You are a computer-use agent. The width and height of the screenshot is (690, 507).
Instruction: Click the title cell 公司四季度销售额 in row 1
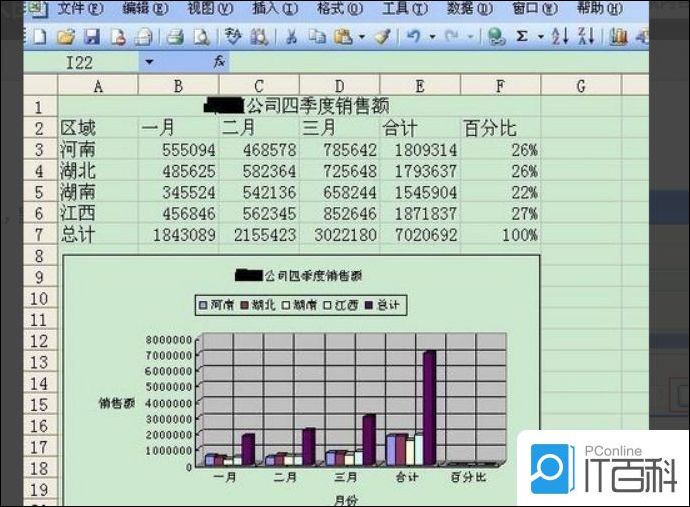[x=297, y=106]
